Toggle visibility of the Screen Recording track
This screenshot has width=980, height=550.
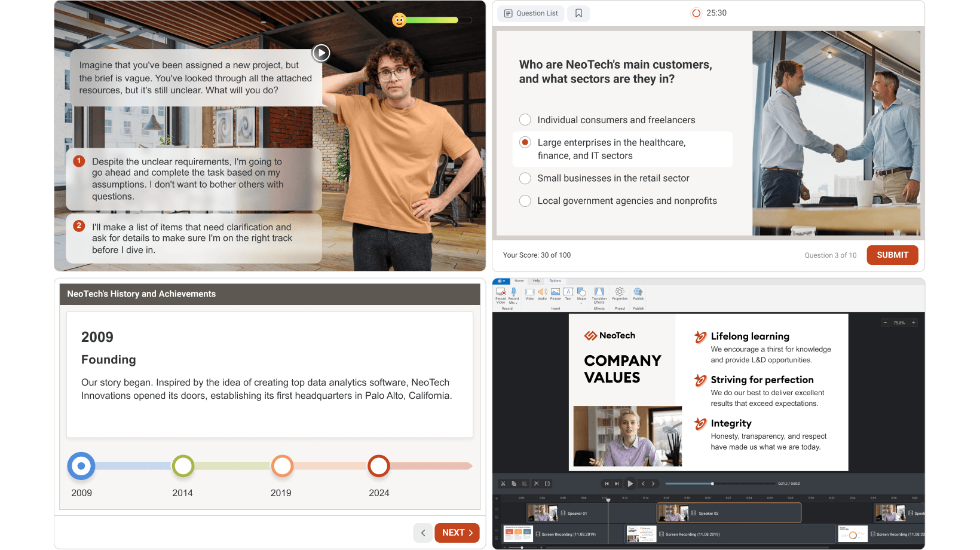tap(496, 531)
